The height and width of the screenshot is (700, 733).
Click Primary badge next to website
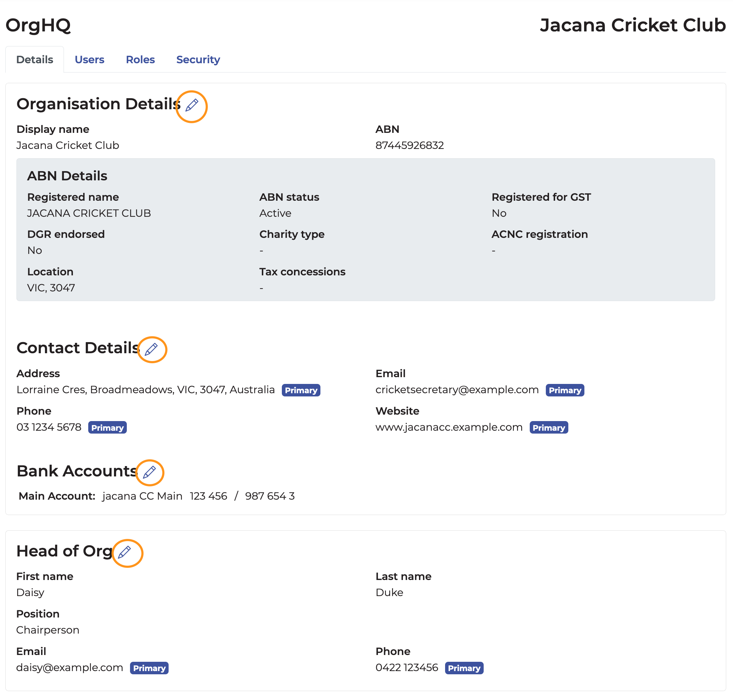pyautogui.click(x=548, y=428)
